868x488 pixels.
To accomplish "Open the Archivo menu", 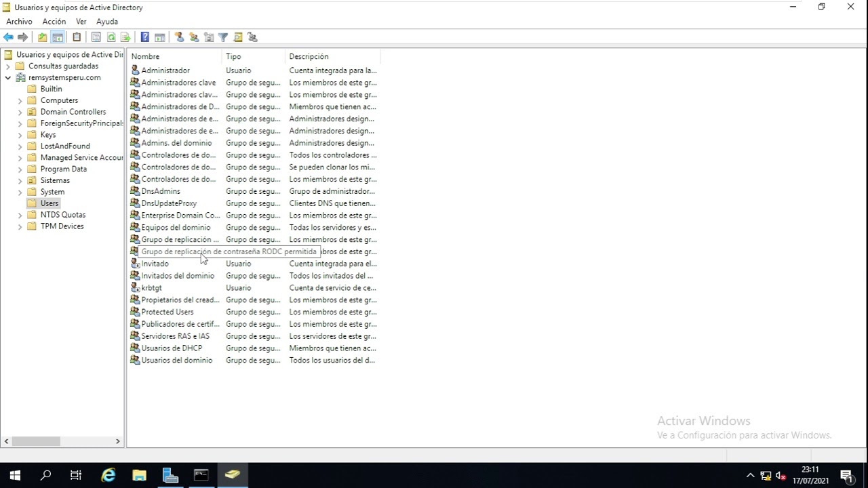I will [x=19, y=22].
